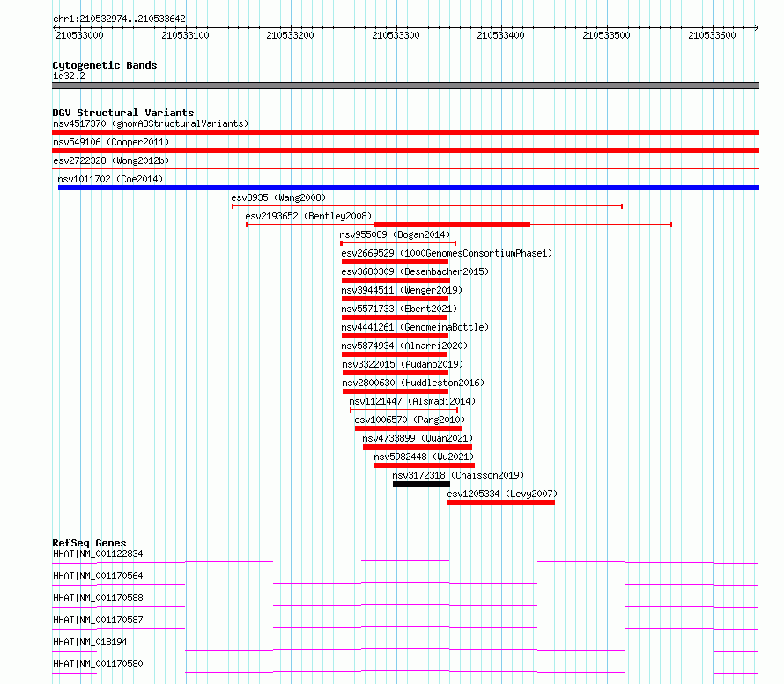Open transcript HHAT|NM_001170564
This screenshot has width=784, height=684.
(x=98, y=576)
